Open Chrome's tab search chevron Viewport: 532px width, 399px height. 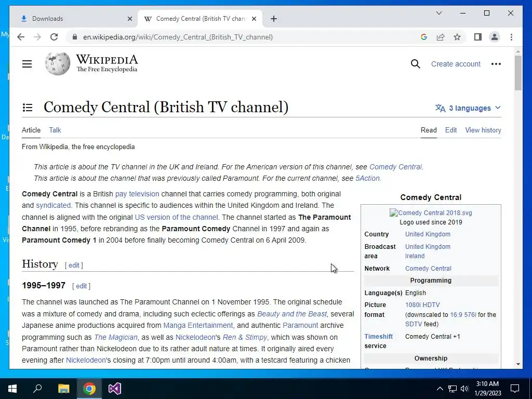[x=438, y=13]
